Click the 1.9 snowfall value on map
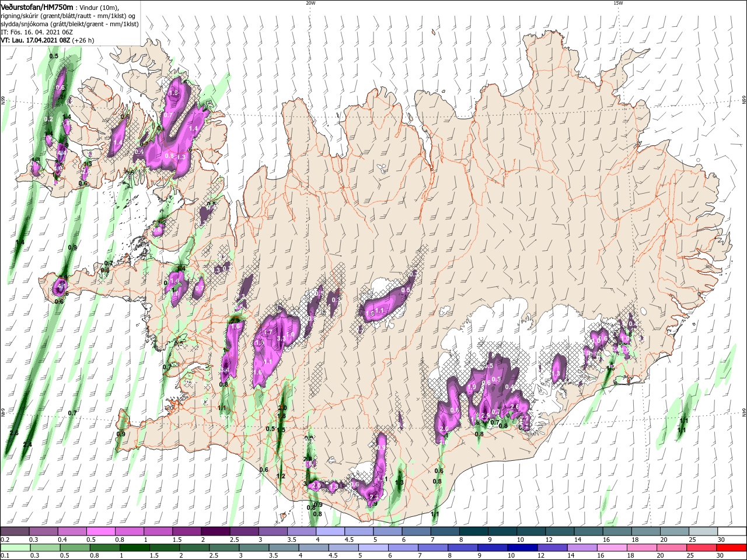The image size is (747, 560). (472, 387)
